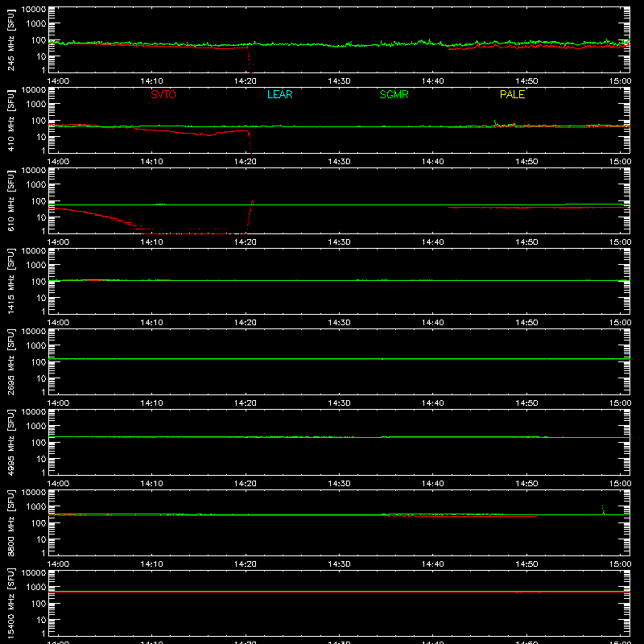644x644 pixels.
Task: Select the 14:30 time label under 8800 MHz plot
Action: coord(339,564)
